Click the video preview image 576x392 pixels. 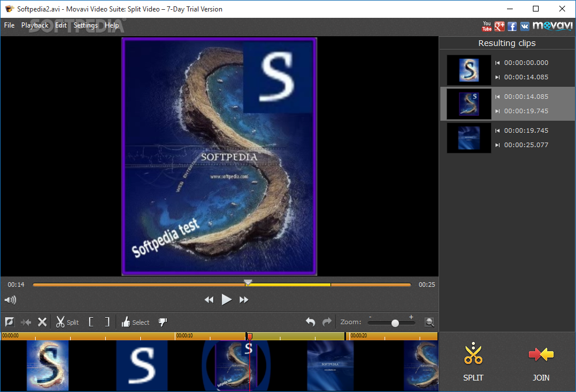coord(220,156)
